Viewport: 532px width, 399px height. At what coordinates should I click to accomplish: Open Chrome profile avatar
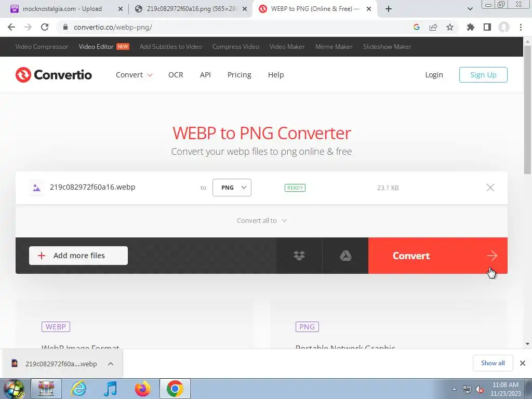pyautogui.click(x=504, y=27)
